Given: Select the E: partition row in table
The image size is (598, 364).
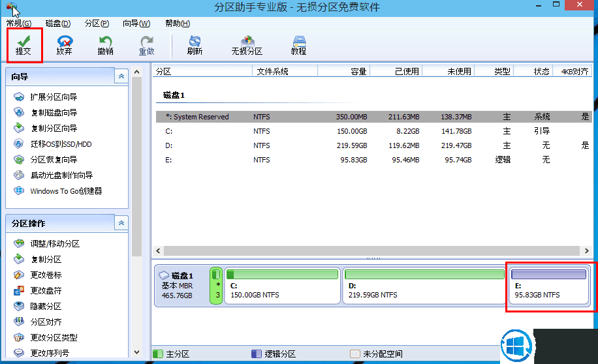Looking at the screenshot, I should pyautogui.click(x=373, y=160).
